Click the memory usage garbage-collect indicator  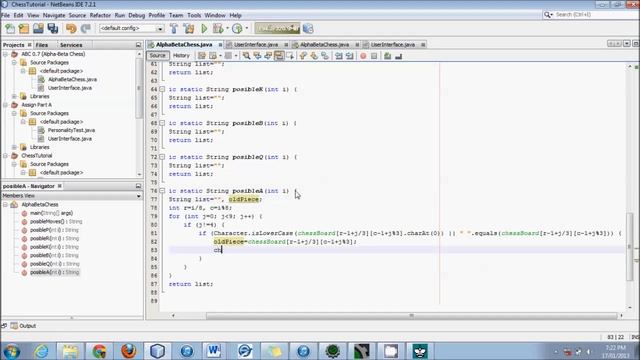point(277,29)
